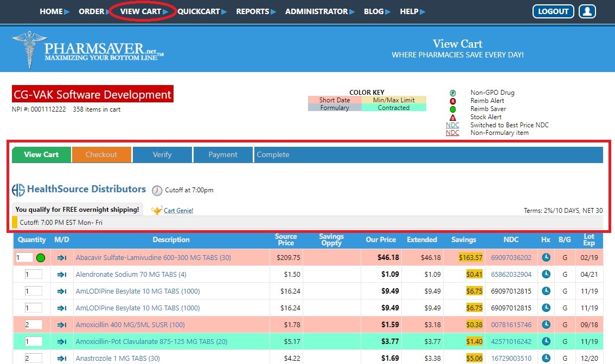
Task: Click the Contracted color key swatch
Action: (x=394, y=107)
